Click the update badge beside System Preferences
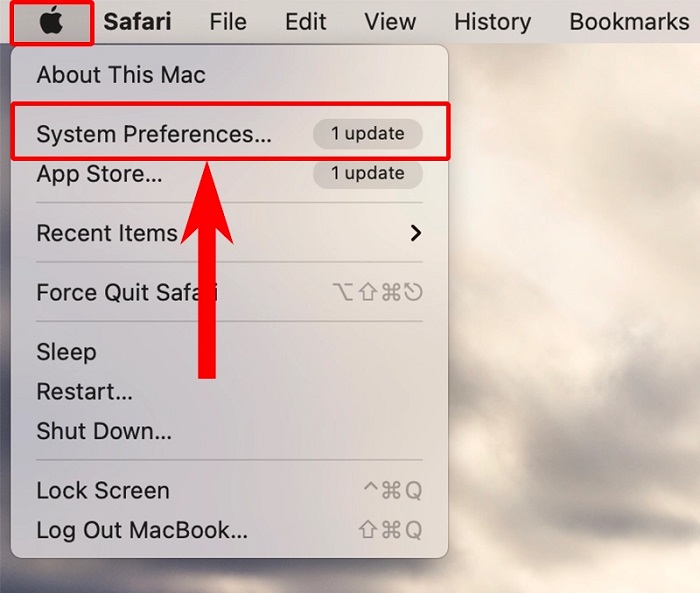The width and height of the screenshot is (700, 593). point(367,134)
